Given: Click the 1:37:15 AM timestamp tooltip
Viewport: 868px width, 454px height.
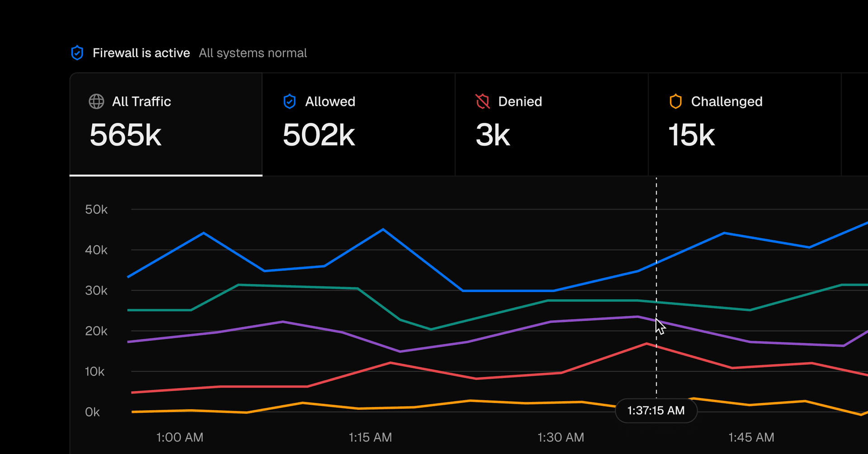Looking at the screenshot, I should (x=656, y=411).
